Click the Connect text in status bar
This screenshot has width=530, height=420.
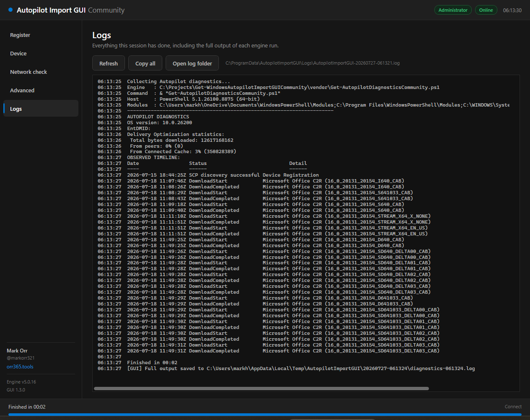pyautogui.click(x=513, y=407)
